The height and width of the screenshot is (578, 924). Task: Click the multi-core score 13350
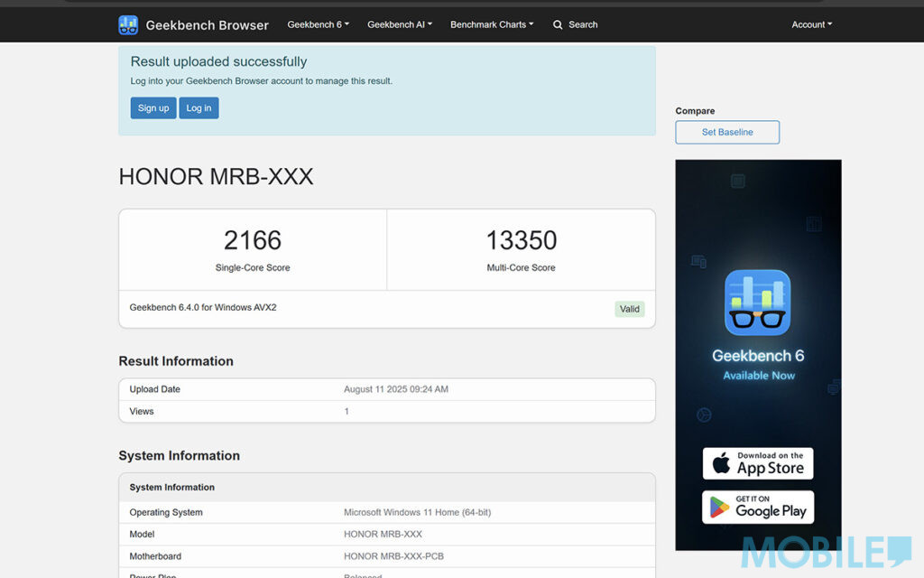521,240
